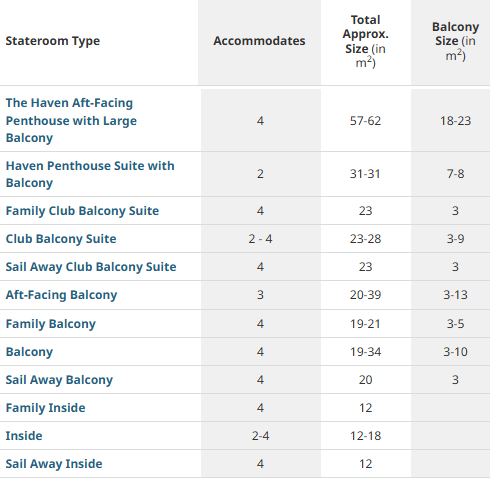The image size is (490, 478).
Task: Click the 20-39 total size cell
Action: point(365,295)
